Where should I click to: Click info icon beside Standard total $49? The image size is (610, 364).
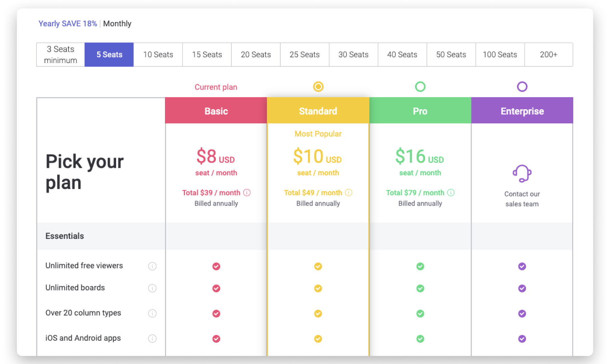tap(349, 192)
